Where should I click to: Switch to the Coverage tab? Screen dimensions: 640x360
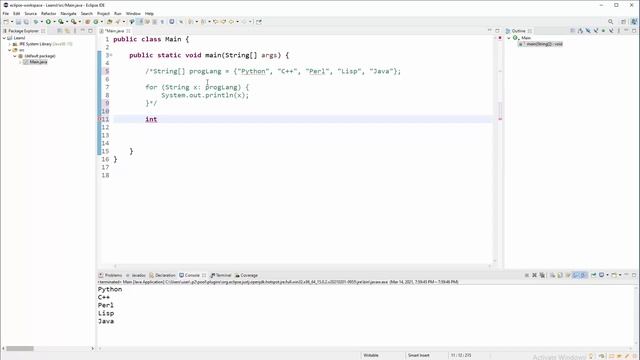[246, 276]
